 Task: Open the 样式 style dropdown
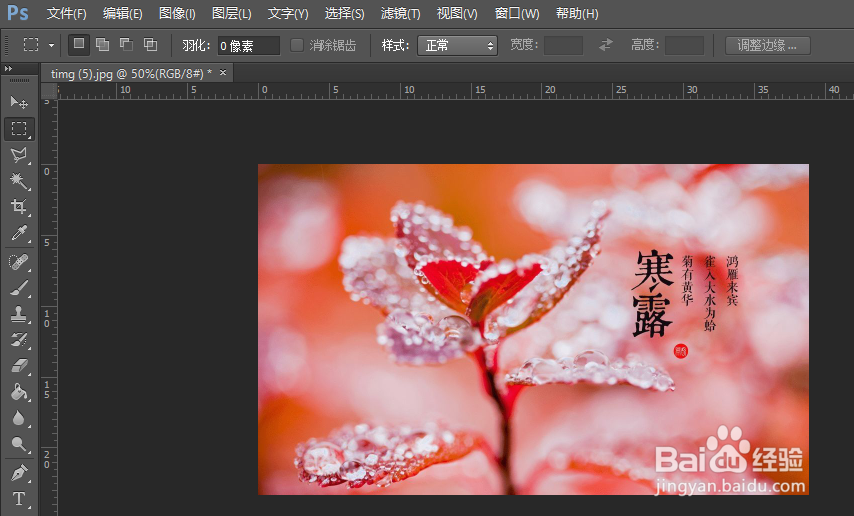tap(458, 45)
